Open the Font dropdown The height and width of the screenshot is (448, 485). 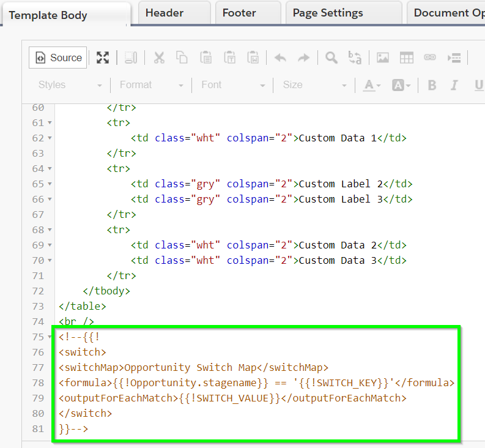[x=233, y=85]
